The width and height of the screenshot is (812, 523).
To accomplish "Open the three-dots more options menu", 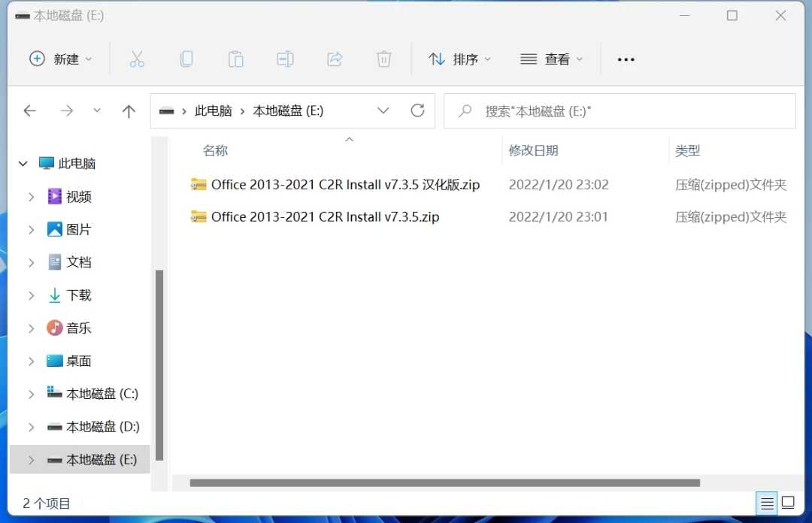I will pos(626,59).
